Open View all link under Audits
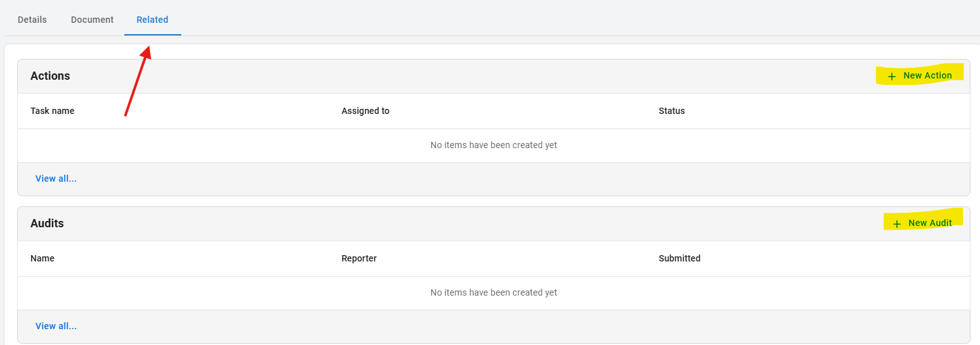The height and width of the screenshot is (345, 980). [56, 326]
